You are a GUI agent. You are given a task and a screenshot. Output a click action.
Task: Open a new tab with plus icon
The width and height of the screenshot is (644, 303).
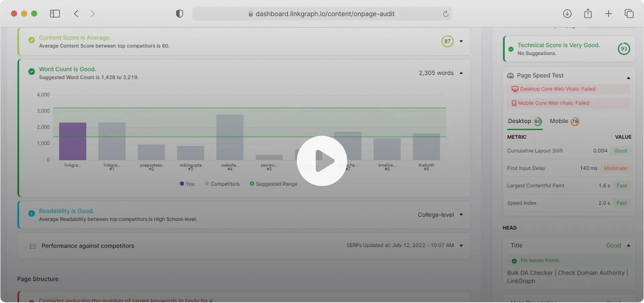pos(609,14)
